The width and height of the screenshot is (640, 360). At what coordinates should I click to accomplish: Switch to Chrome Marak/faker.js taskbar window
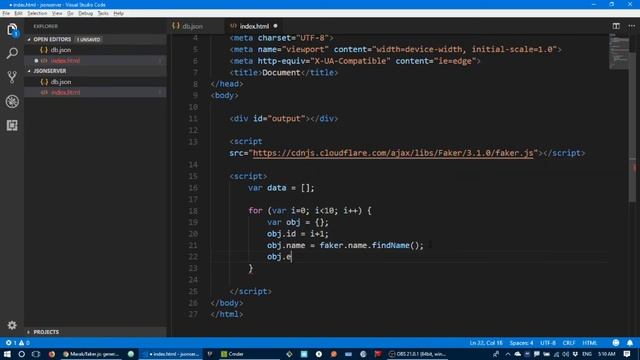91,354
